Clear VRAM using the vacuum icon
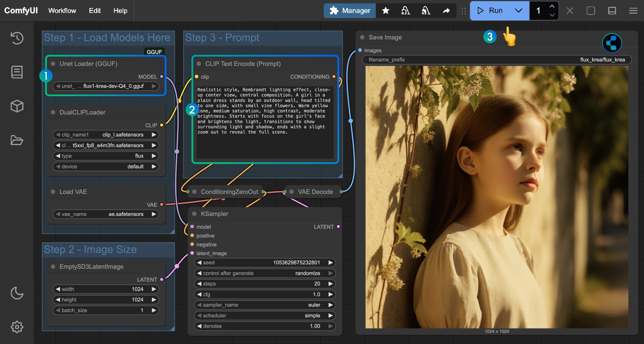Screen dimensions: 644x344 [405, 10]
